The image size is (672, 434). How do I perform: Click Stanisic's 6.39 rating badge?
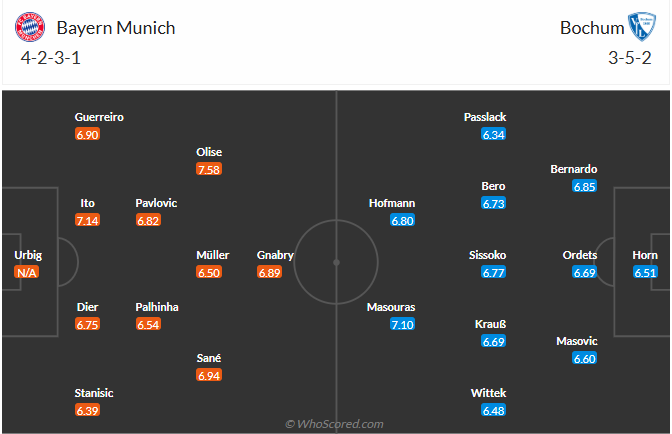87,410
